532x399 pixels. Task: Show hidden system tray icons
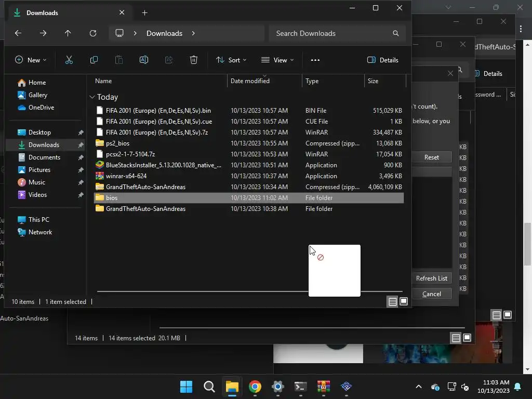point(419,387)
